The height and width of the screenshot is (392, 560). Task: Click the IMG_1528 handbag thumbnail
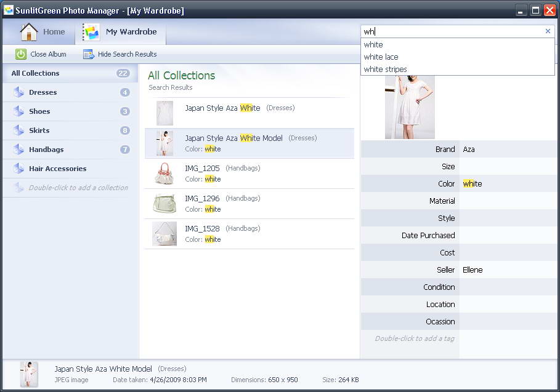164,234
